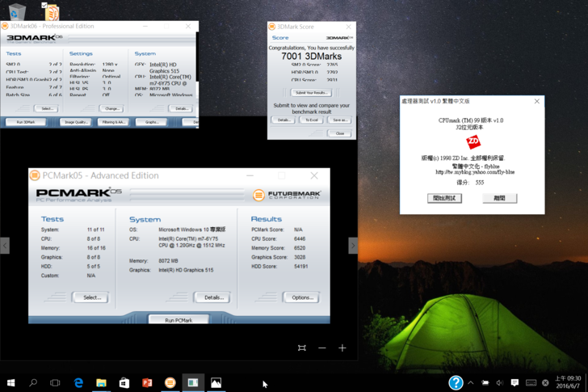588x392 pixels.
Task: Open PCMark05 system Details
Action: point(213,297)
